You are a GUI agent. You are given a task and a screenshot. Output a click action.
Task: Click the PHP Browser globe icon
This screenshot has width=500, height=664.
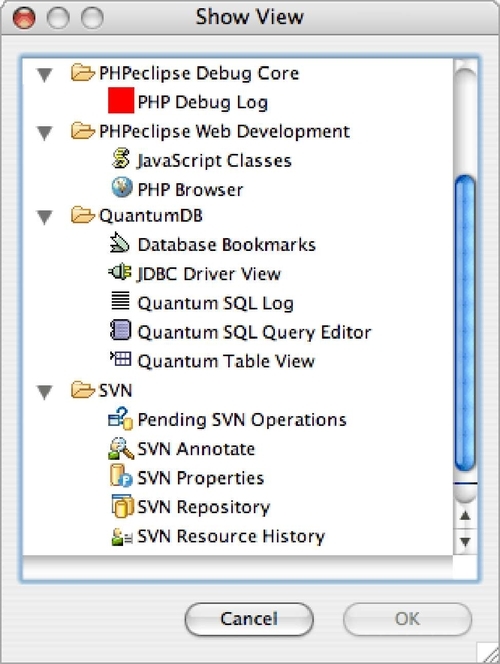(122, 187)
